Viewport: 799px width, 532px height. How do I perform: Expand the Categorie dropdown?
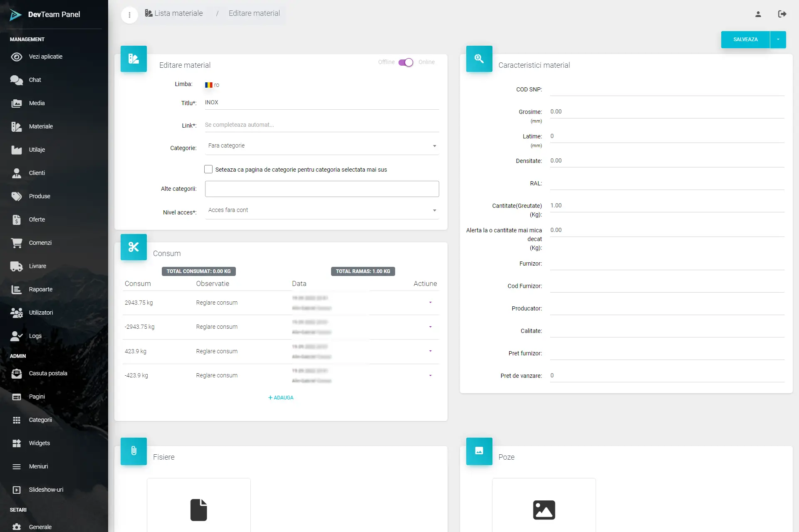tap(322, 146)
